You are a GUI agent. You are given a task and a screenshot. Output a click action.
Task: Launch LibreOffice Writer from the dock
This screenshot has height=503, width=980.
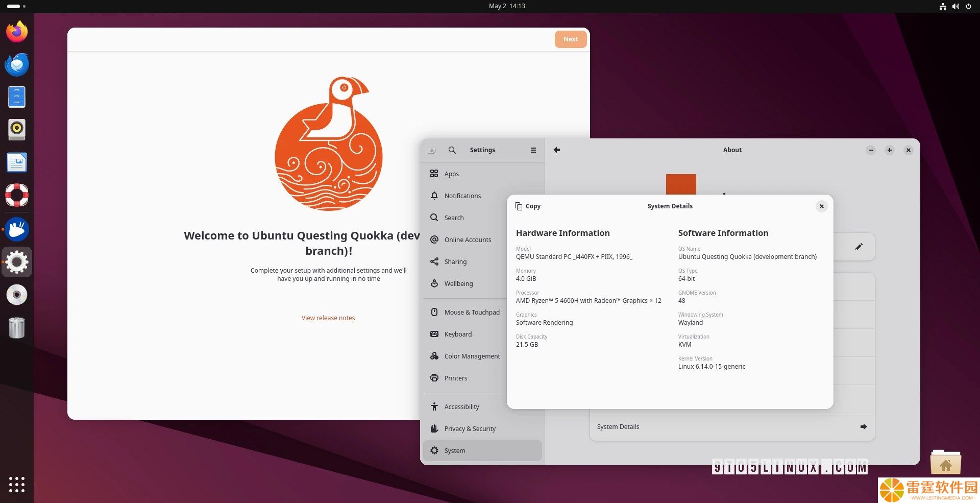coord(17,162)
